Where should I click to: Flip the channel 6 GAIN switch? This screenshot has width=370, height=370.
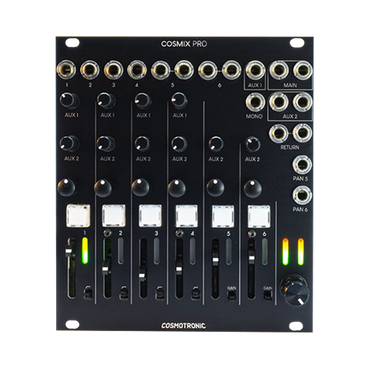coord(267,295)
